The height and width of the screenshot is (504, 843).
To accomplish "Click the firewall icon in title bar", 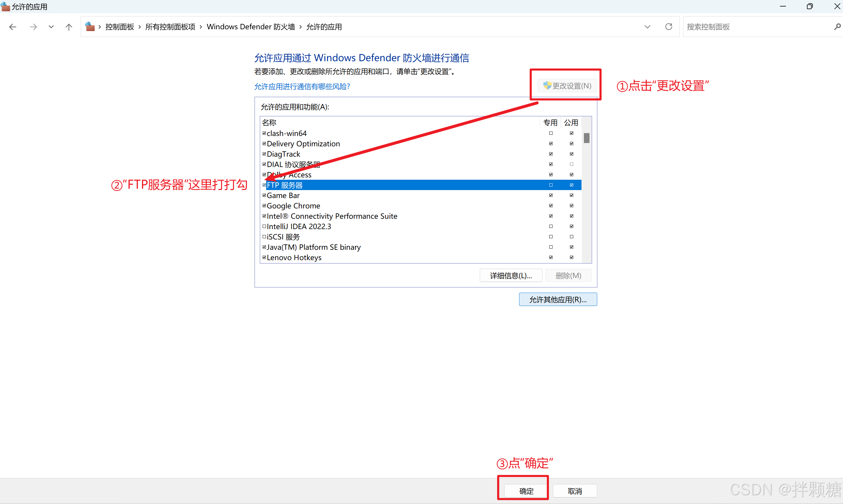I will [5, 7].
